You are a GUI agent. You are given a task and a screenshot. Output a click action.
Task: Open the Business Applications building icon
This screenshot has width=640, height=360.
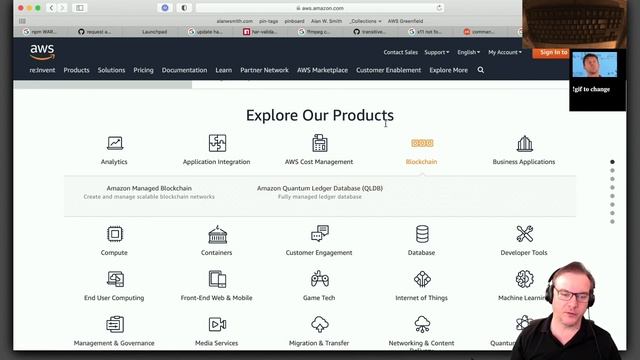pos(524,143)
